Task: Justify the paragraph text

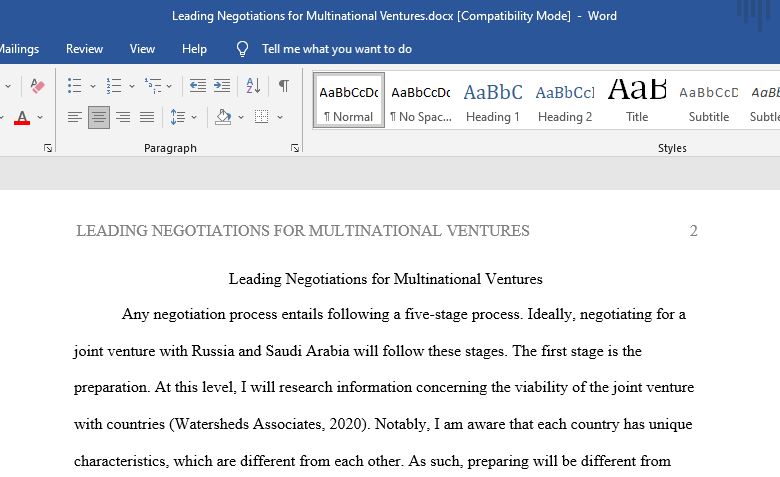Action: pos(147,117)
